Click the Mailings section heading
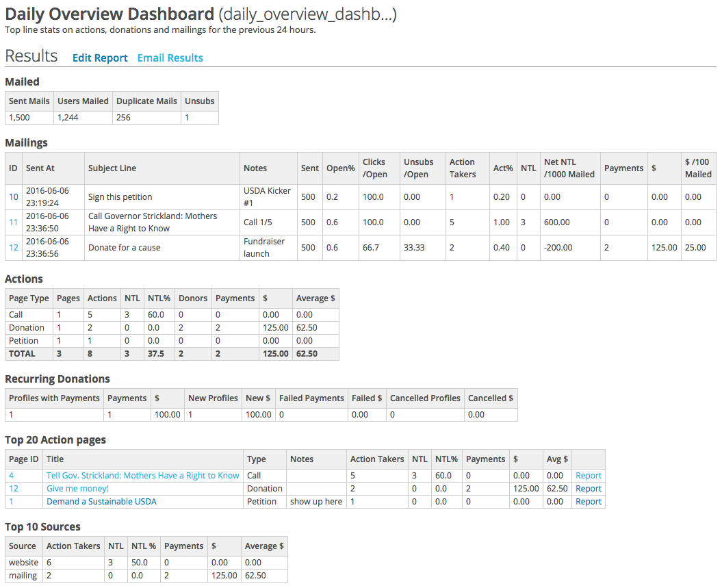 (x=26, y=142)
